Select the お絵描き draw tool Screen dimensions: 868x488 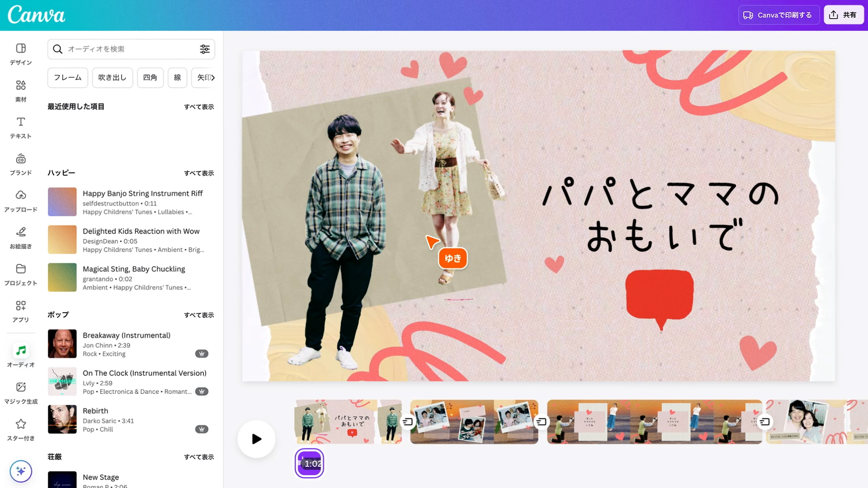21,238
